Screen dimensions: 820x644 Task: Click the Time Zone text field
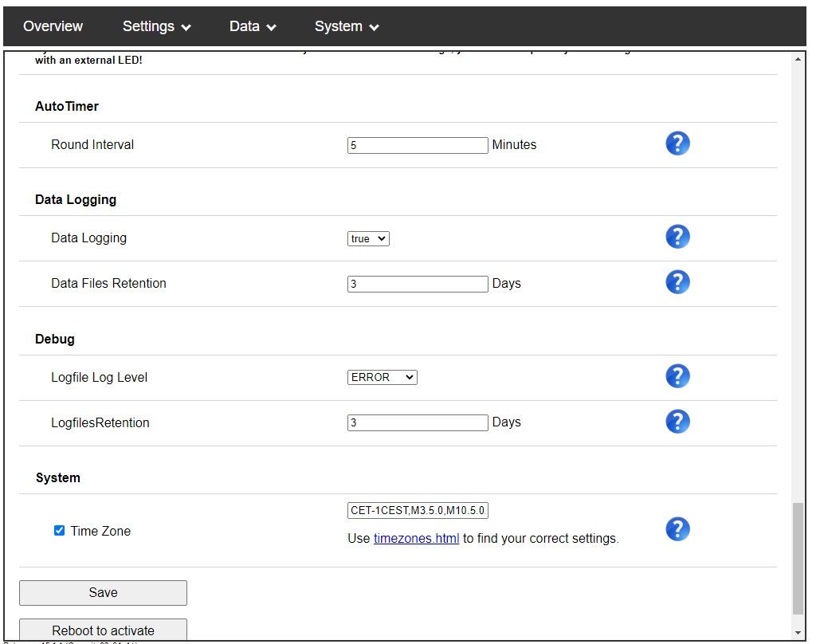click(417, 510)
